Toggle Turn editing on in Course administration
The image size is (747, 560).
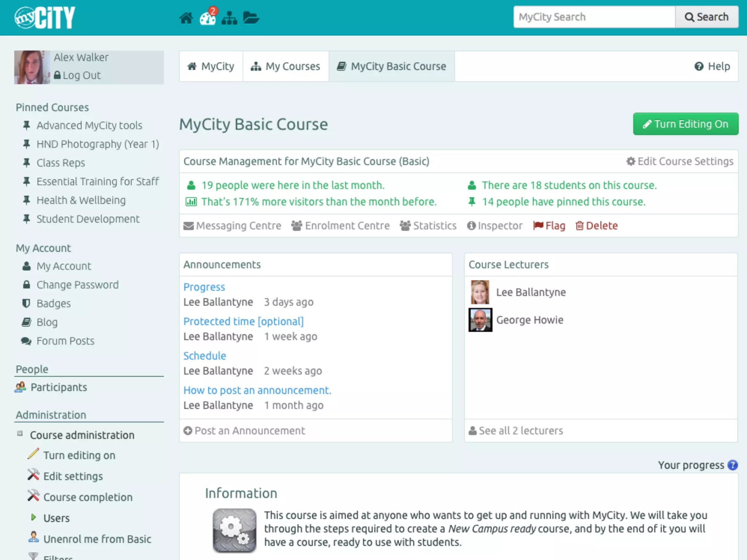[79, 455]
